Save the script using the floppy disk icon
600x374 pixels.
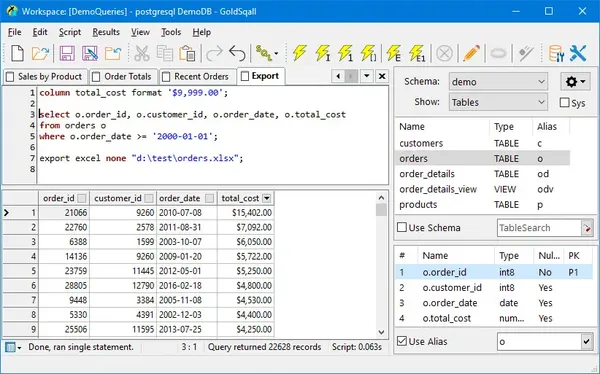pyautogui.click(x=67, y=53)
